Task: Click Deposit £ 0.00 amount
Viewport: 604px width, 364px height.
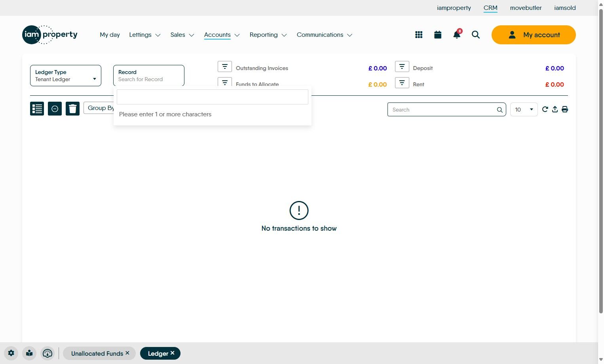Action: pos(555,68)
